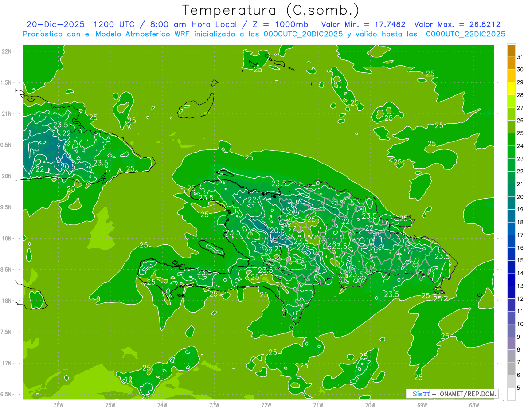Click the color bar segment between 24 and 25
The image size is (532, 411).
[511, 140]
